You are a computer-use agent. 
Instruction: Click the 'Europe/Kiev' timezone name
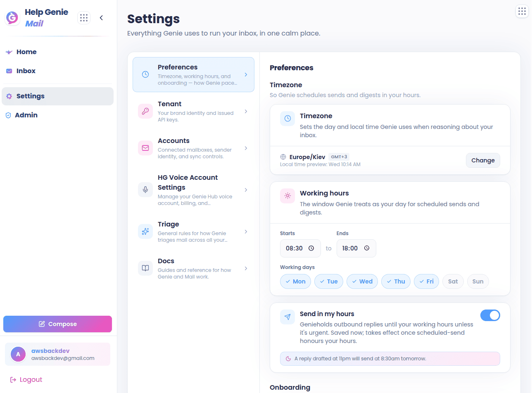point(308,157)
